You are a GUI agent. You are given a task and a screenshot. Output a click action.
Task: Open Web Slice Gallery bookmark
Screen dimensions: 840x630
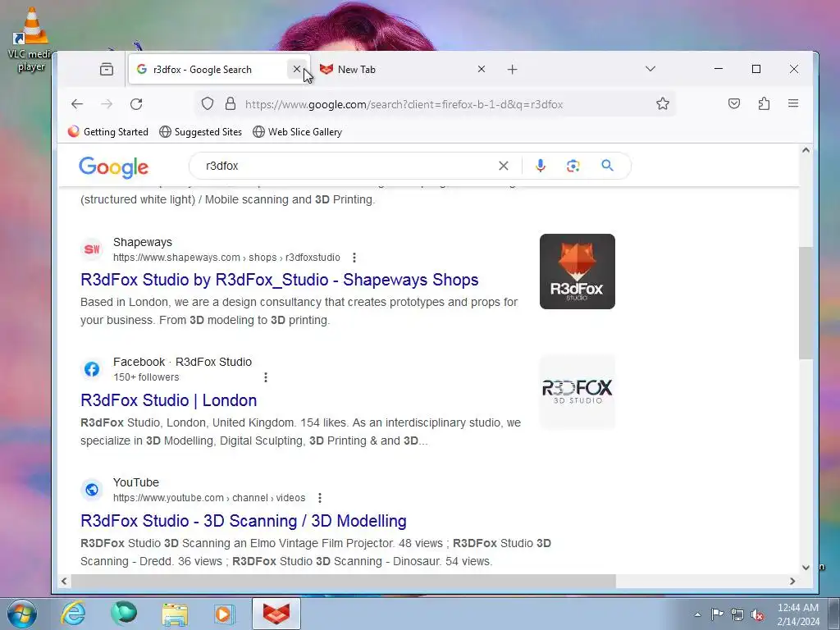tap(297, 132)
